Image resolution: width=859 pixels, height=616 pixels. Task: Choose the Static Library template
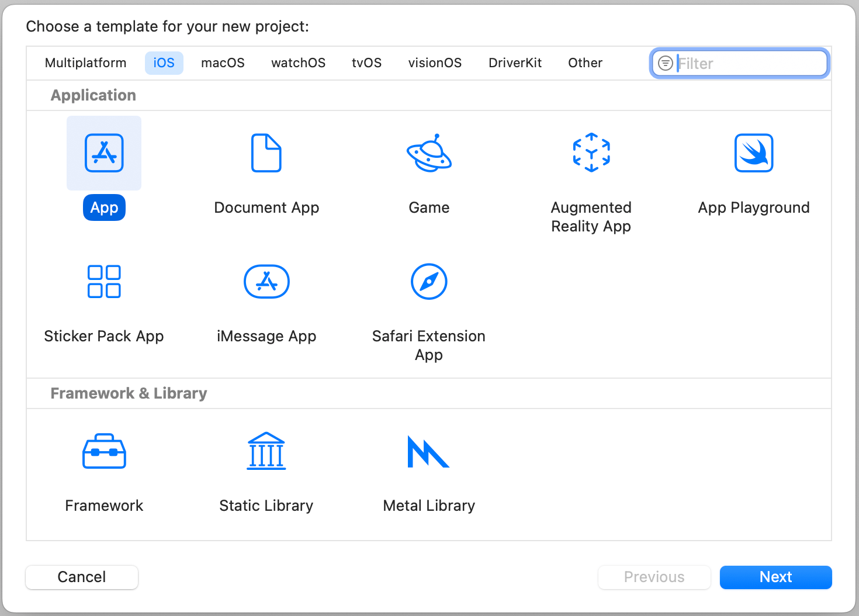click(266, 451)
